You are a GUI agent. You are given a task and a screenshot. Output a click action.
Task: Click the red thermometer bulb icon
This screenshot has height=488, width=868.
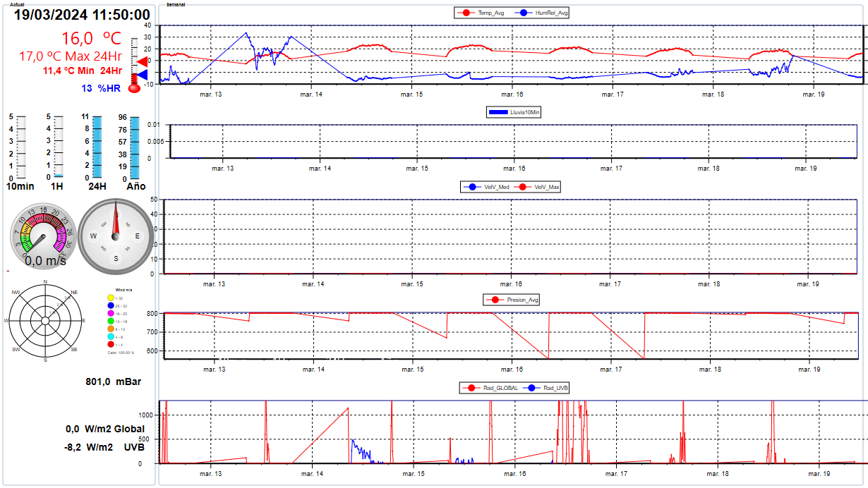(134, 89)
